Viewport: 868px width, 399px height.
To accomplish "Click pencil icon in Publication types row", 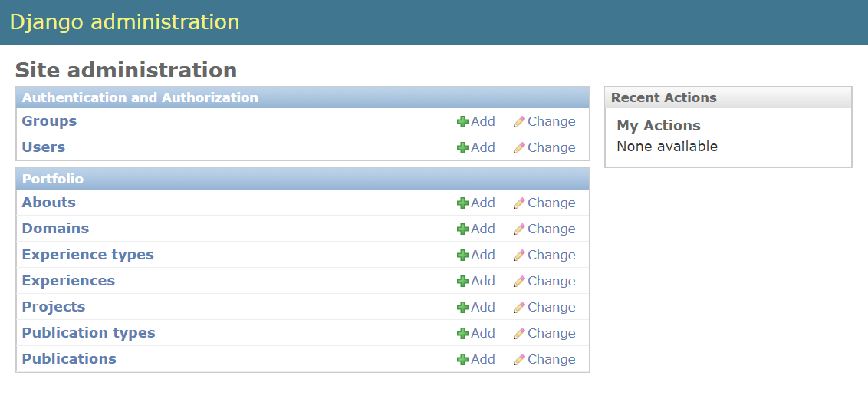I will tap(519, 334).
